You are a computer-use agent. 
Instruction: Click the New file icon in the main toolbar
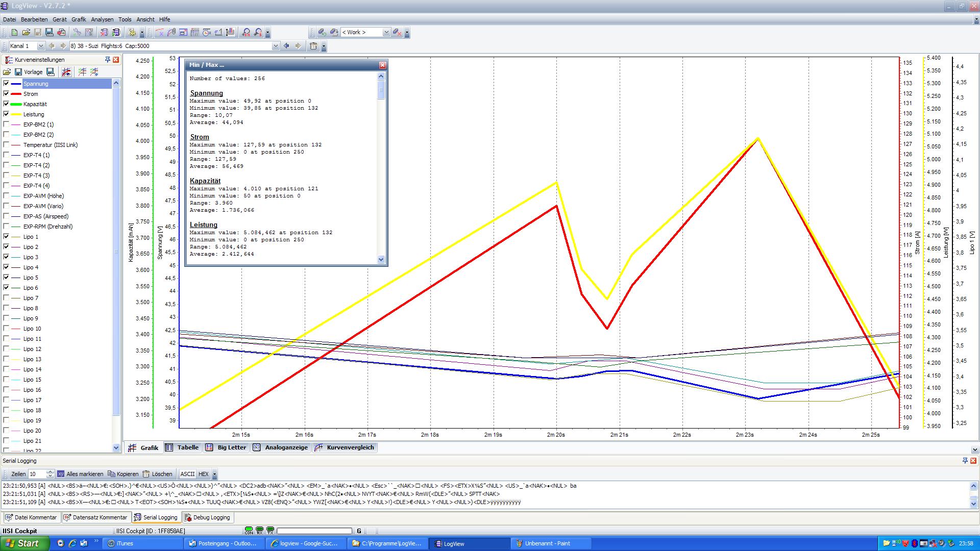pyautogui.click(x=14, y=33)
